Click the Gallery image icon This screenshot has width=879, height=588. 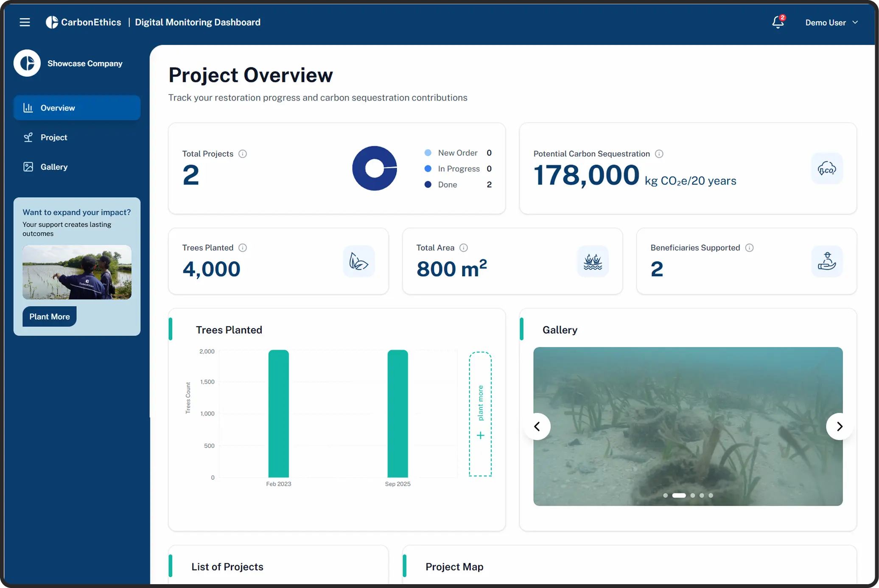click(28, 167)
